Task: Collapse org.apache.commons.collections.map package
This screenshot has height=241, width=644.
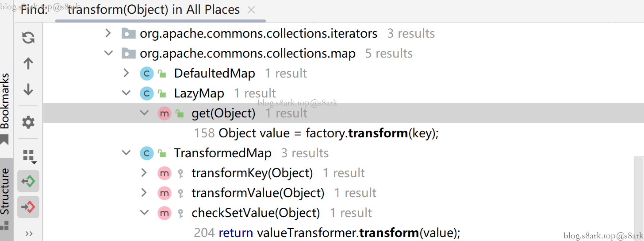Action: [x=108, y=53]
